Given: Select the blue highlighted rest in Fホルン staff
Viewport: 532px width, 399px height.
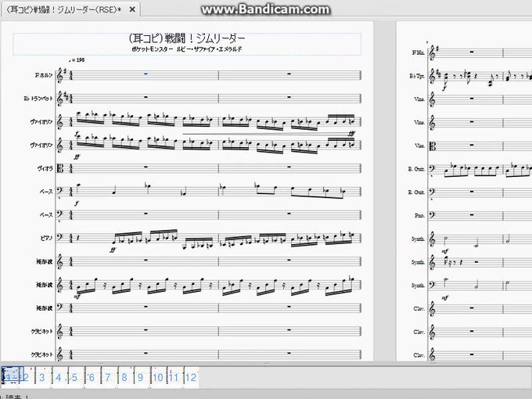Looking at the screenshot, I should click(x=146, y=74).
